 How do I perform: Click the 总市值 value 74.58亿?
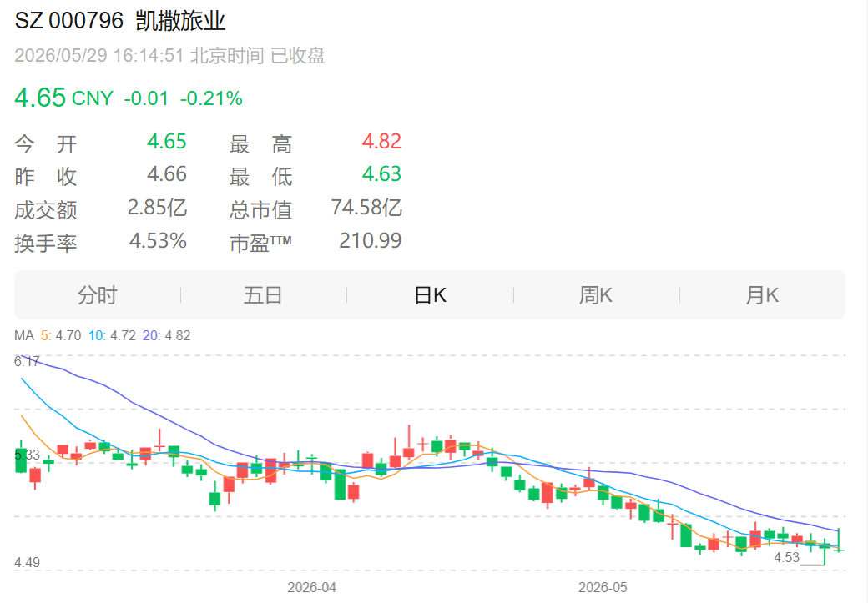pos(366,208)
